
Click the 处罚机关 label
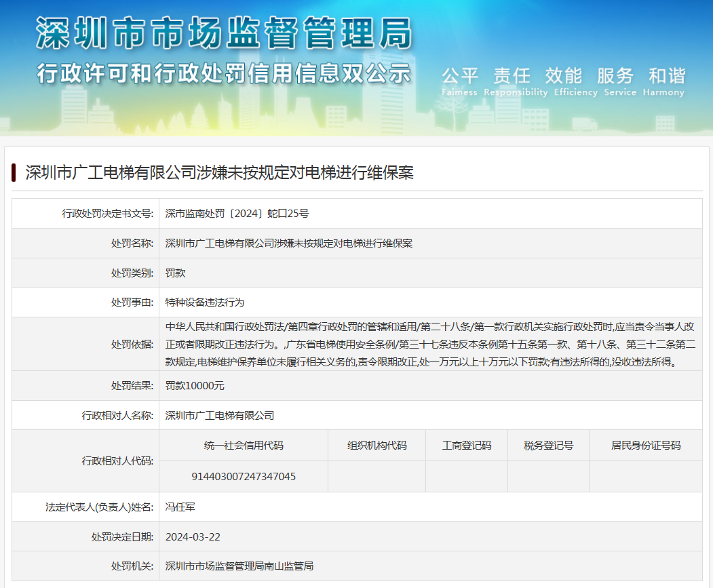tap(132, 566)
